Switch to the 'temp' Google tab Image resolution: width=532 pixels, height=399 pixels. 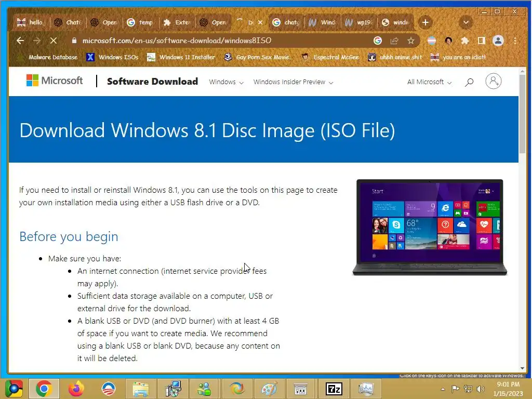click(140, 22)
